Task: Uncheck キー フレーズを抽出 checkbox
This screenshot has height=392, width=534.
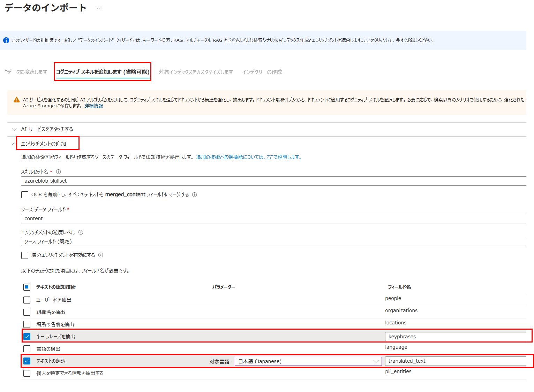Action: point(27,337)
